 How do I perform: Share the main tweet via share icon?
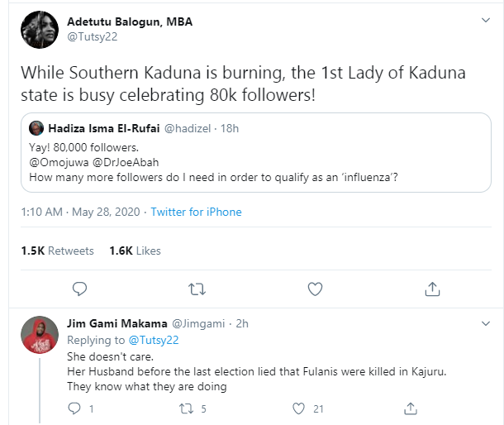click(432, 289)
